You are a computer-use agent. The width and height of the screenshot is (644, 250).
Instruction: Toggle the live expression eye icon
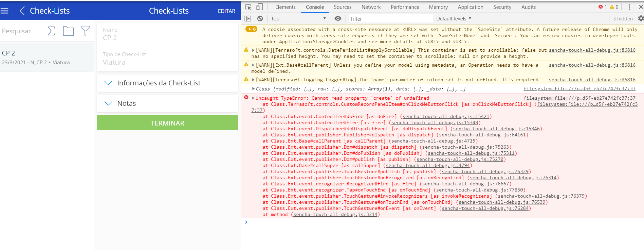pos(338,18)
